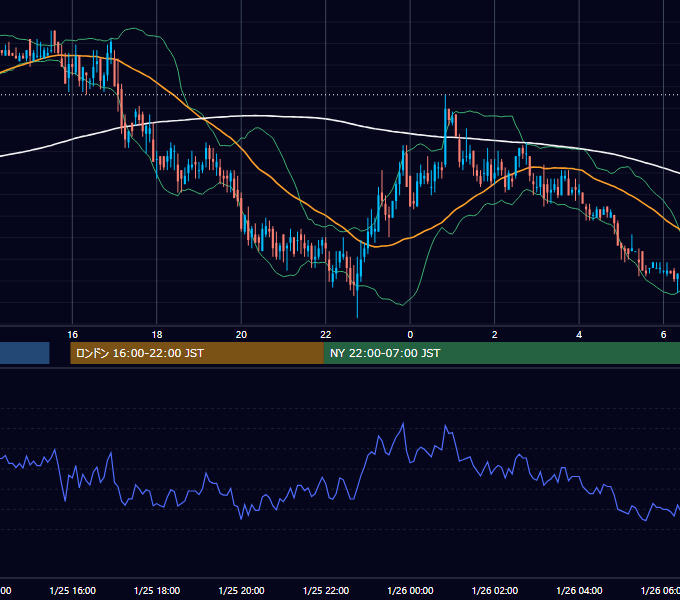
Task: Click the 1/26 04:00 date label
Action: (x=579, y=591)
